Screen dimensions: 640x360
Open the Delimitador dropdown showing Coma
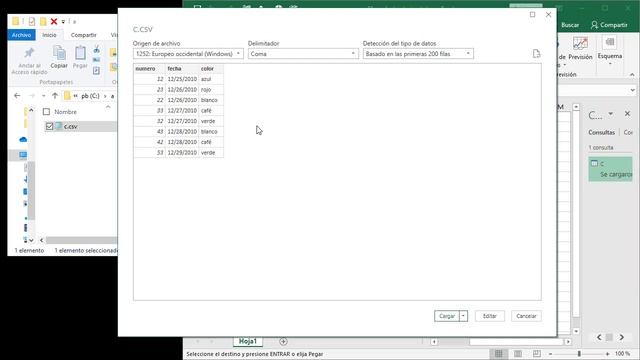pyautogui.click(x=303, y=54)
